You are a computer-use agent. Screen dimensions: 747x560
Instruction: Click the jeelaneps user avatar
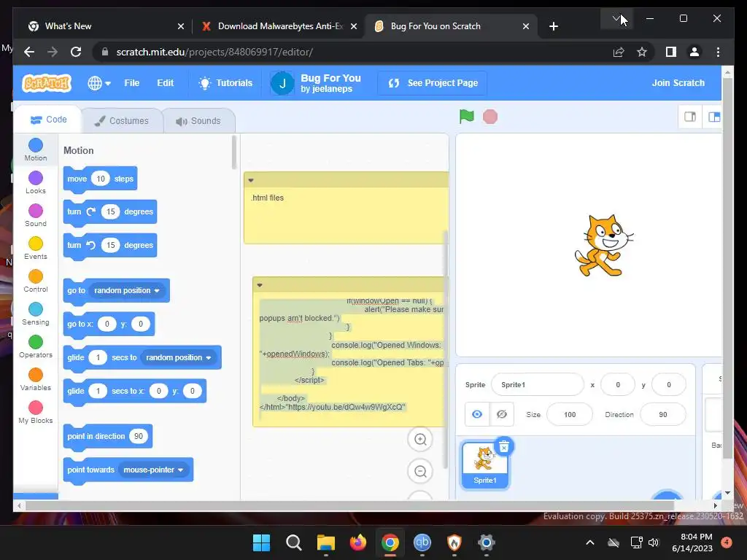282,83
